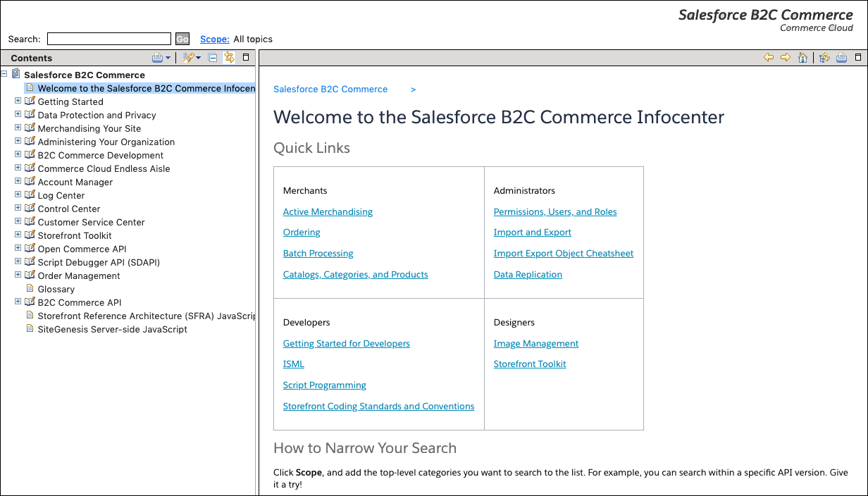Select Merchandising Your Site tree item
Screen dimensions: 868x496
tap(89, 128)
